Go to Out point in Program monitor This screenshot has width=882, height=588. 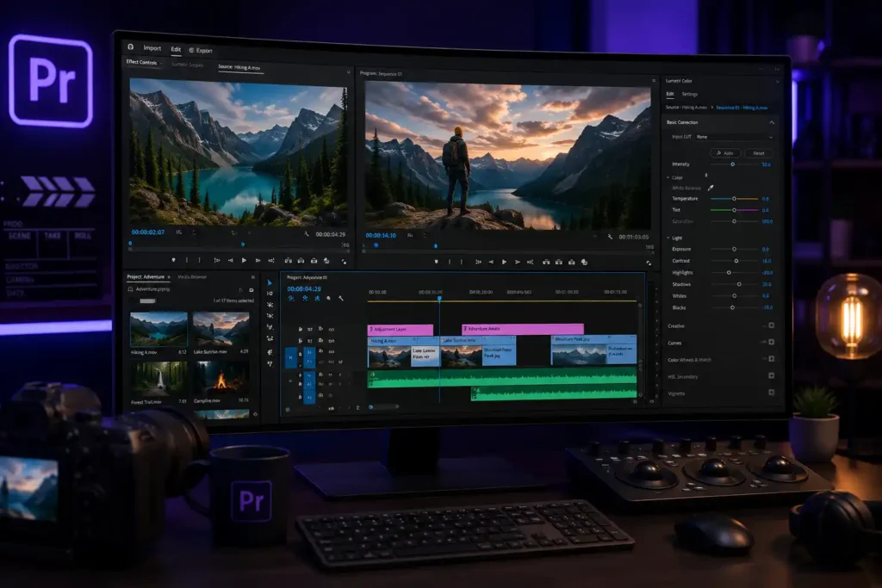pyautogui.click(x=530, y=262)
